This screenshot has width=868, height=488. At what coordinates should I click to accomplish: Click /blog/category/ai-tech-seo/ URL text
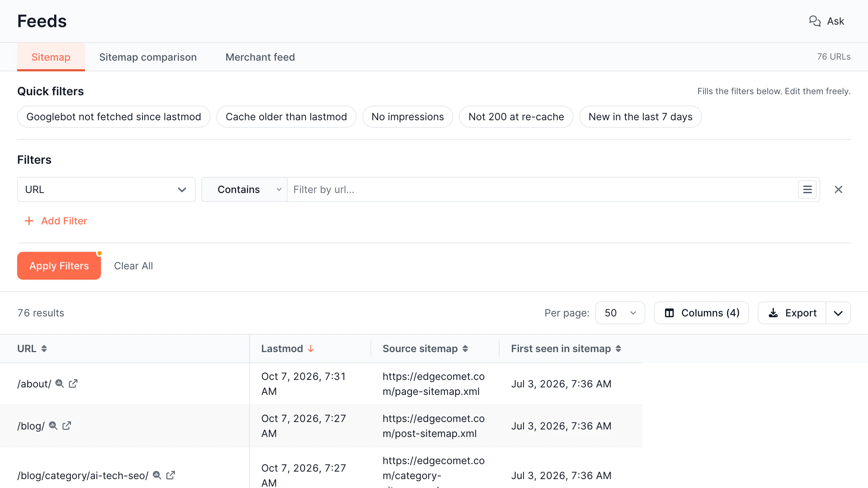coord(83,476)
